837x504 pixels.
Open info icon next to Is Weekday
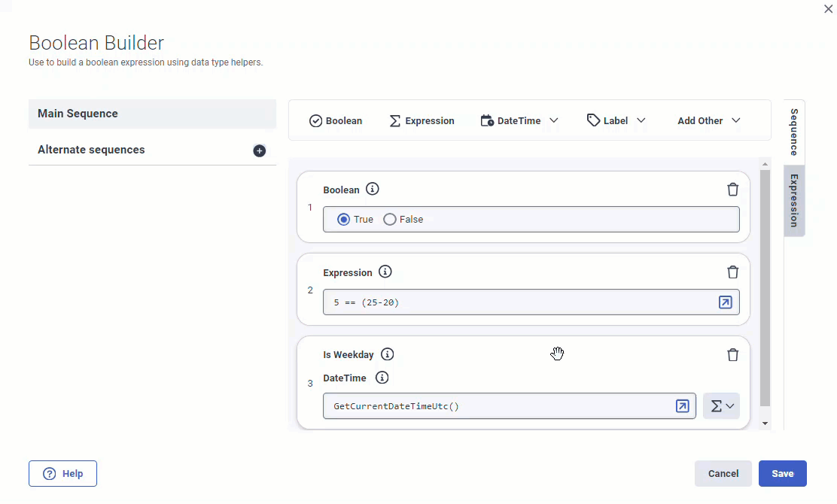[388, 354]
